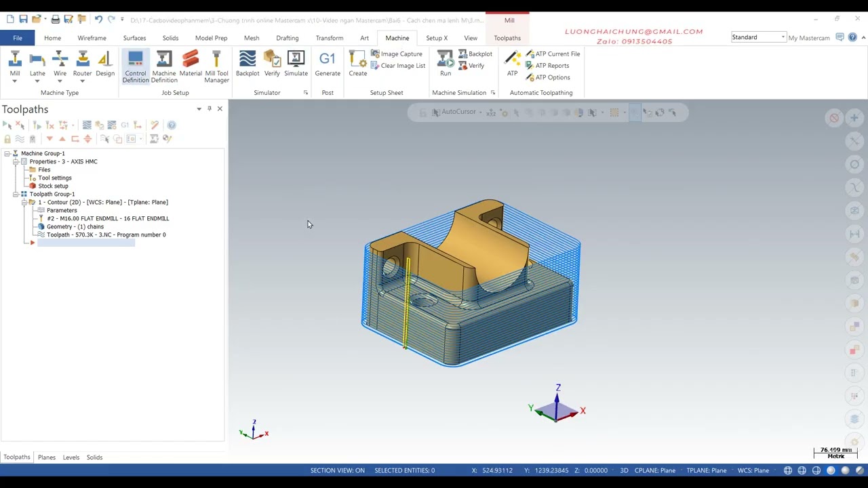Switch to the Home ribbon tab
This screenshot has height=488, width=868.
(52, 38)
